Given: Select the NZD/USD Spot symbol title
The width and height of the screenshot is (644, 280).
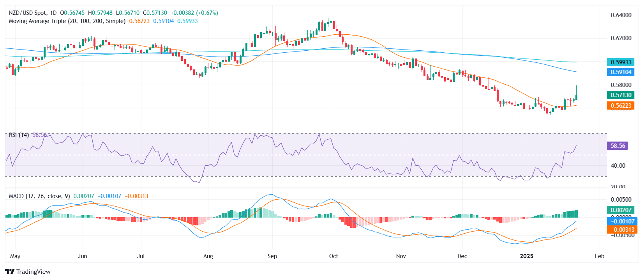Looking at the screenshot, I should 27,13.
